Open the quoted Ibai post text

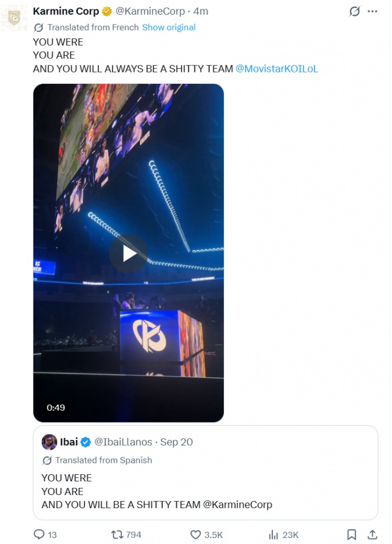click(157, 491)
